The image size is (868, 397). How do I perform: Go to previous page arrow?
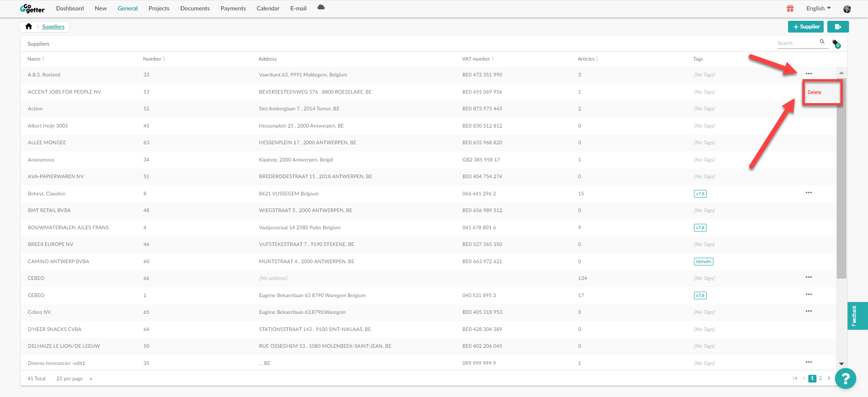804,378
